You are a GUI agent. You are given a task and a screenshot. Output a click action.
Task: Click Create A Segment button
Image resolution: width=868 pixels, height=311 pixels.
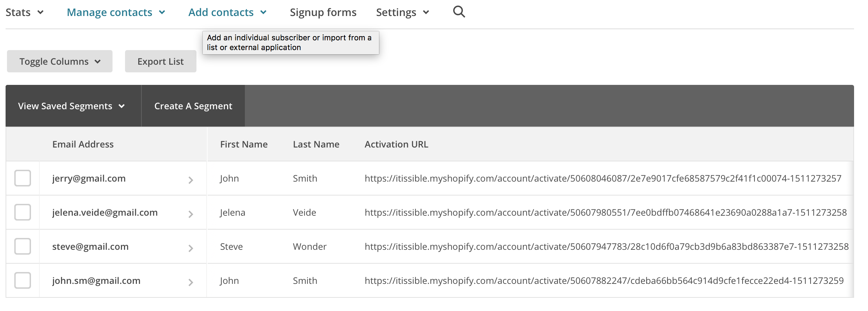click(x=193, y=106)
